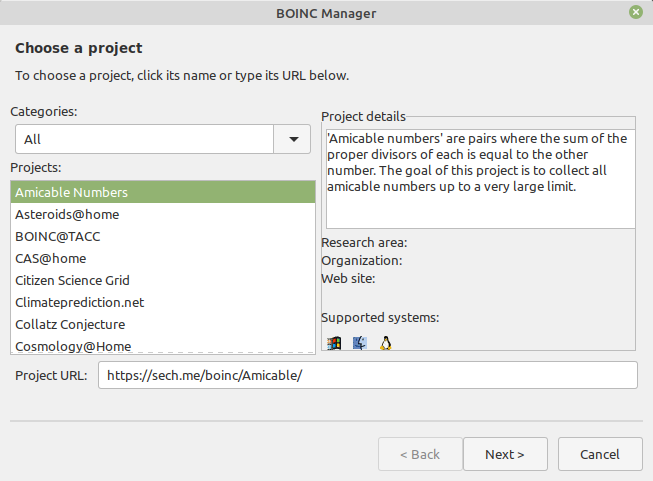Viewport: 653px width, 481px height.
Task: Click the Mac supported system icon
Action: click(360, 343)
